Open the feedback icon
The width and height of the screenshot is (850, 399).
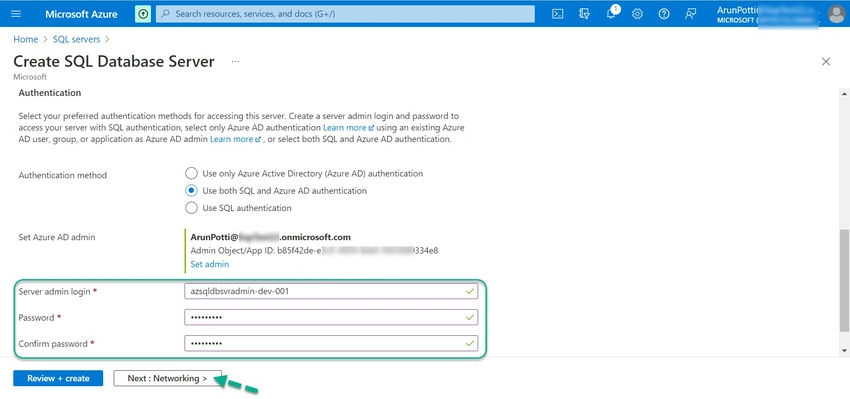[x=690, y=14]
